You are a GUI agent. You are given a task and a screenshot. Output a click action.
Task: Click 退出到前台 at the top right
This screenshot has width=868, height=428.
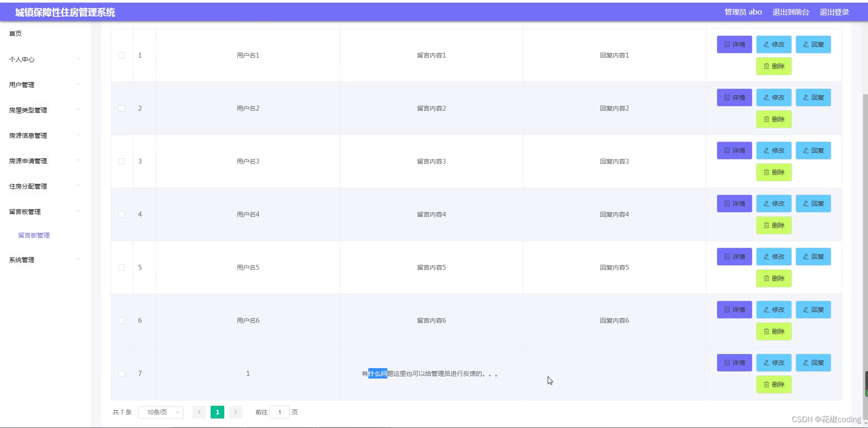click(x=791, y=12)
